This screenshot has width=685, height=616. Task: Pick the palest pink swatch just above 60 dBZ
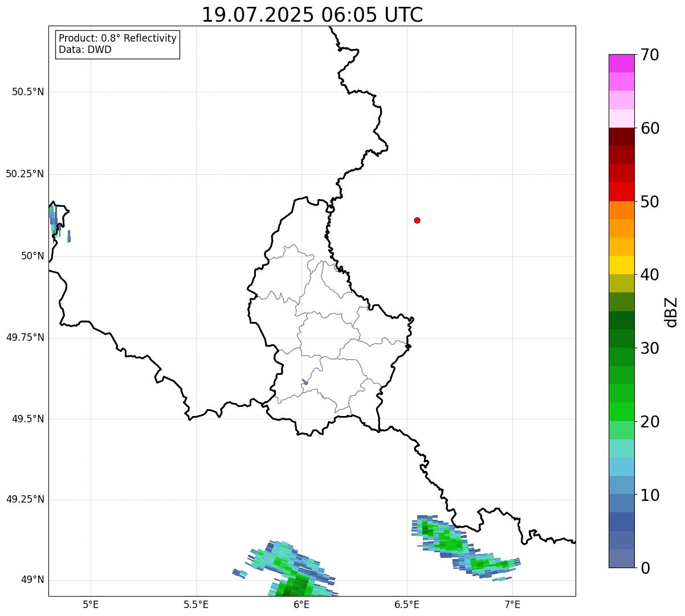pyautogui.click(x=621, y=119)
